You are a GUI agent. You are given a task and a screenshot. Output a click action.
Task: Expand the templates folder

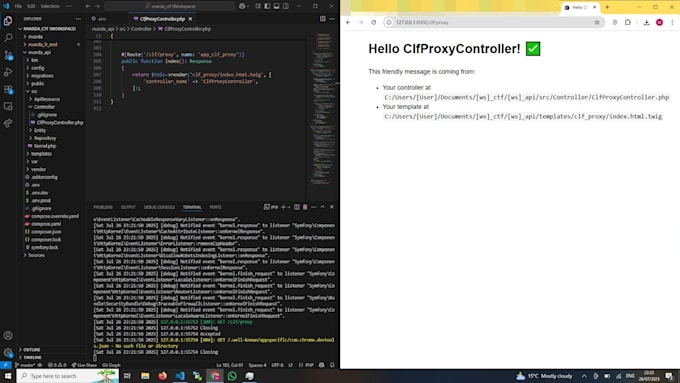coord(41,154)
